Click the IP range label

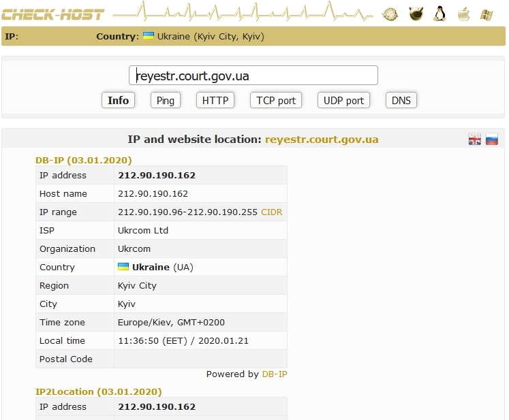click(x=58, y=212)
